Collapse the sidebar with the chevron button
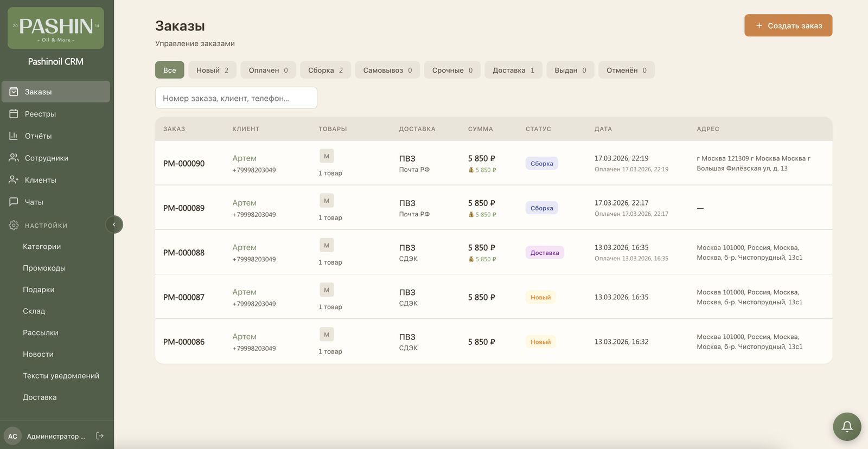This screenshot has height=449, width=868. (114, 224)
